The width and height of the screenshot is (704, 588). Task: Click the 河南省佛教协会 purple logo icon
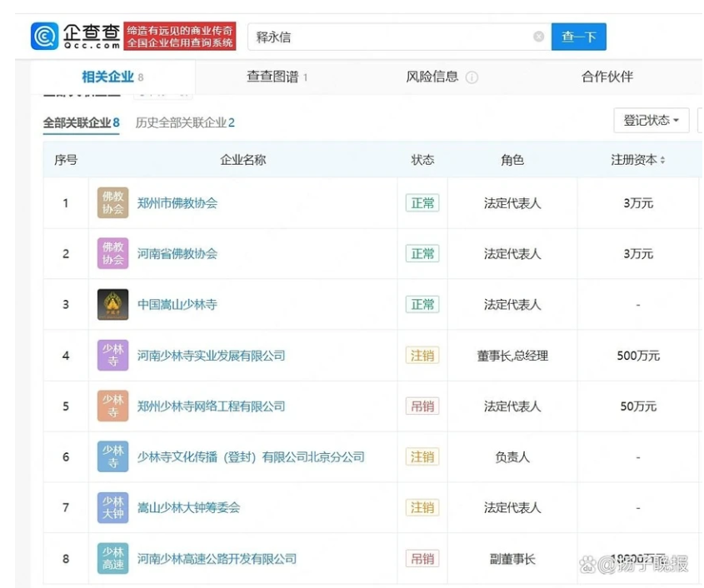[112, 254]
